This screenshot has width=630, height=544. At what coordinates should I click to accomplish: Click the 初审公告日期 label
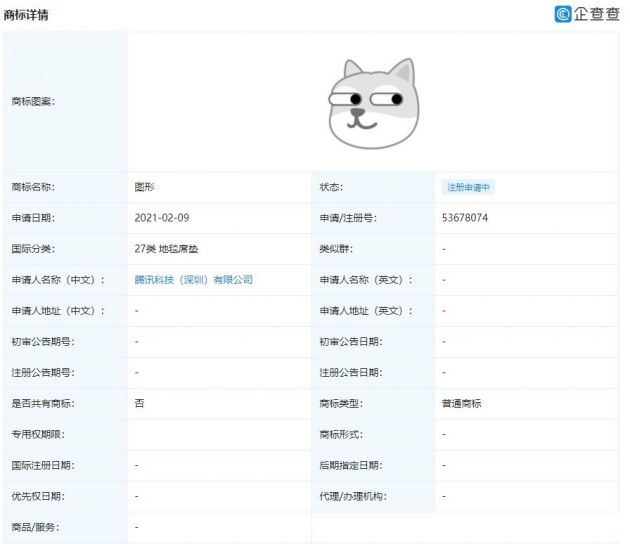[351, 342]
